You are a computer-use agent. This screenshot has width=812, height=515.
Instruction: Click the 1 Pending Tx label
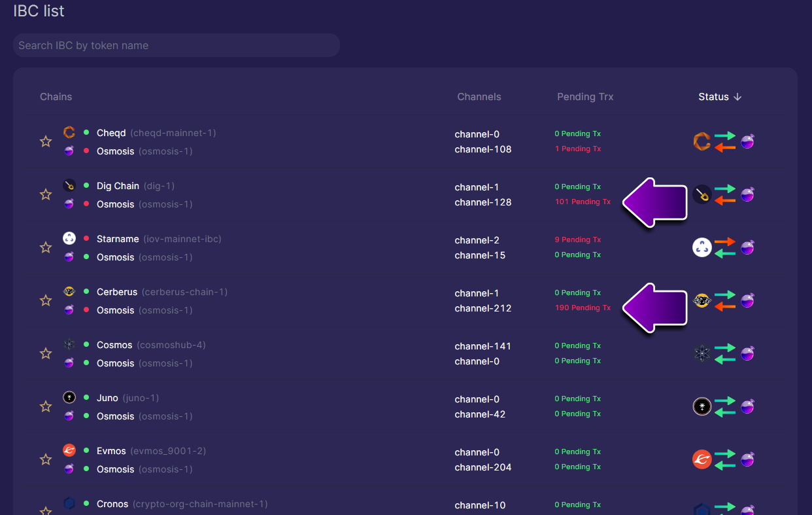pyautogui.click(x=578, y=149)
